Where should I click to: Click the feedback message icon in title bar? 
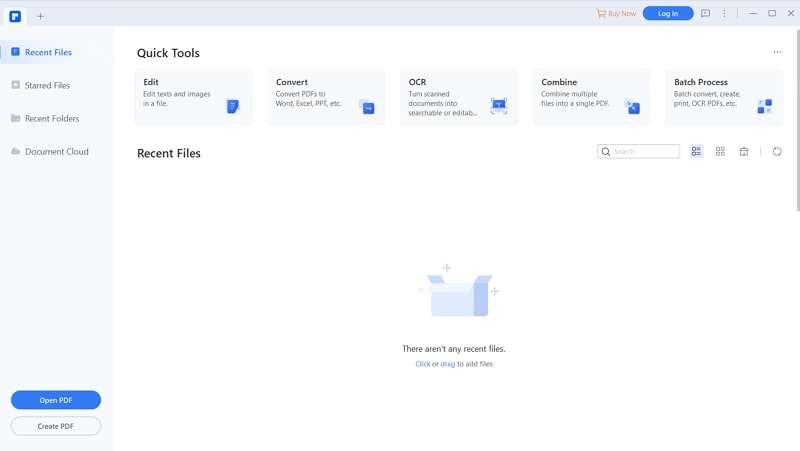tap(706, 13)
